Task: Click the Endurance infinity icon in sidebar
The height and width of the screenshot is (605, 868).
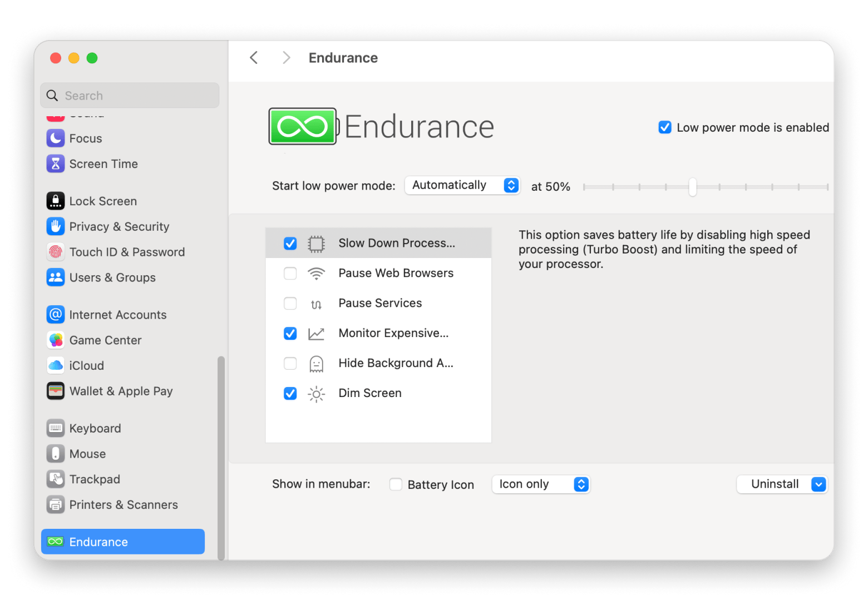Action: pyautogui.click(x=56, y=542)
